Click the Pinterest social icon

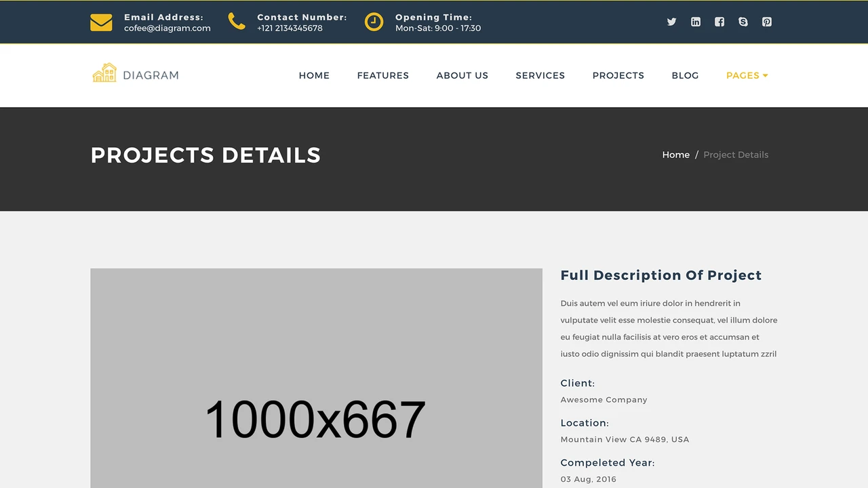pos(767,22)
